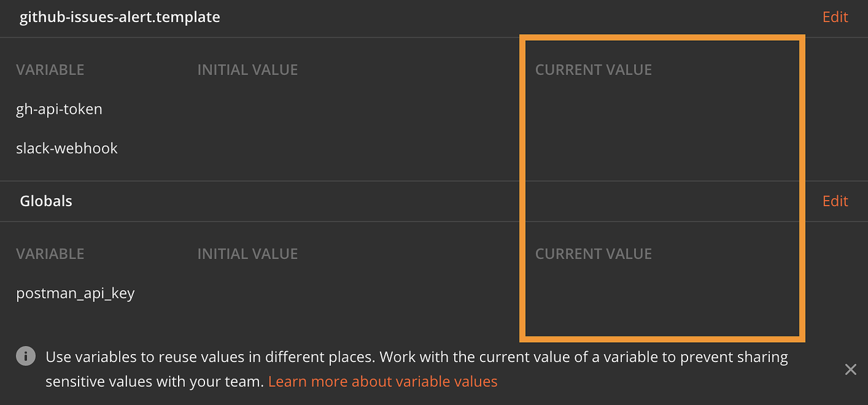The height and width of the screenshot is (405, 868).
Task: Select the gh-api-token variable name
Action: click(59, 109)
